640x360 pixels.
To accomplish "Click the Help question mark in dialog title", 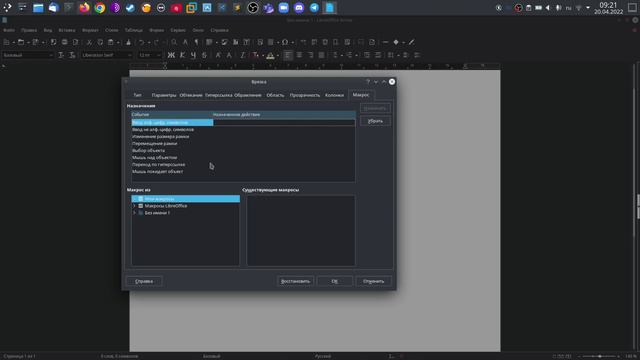I will click(367, 82).
